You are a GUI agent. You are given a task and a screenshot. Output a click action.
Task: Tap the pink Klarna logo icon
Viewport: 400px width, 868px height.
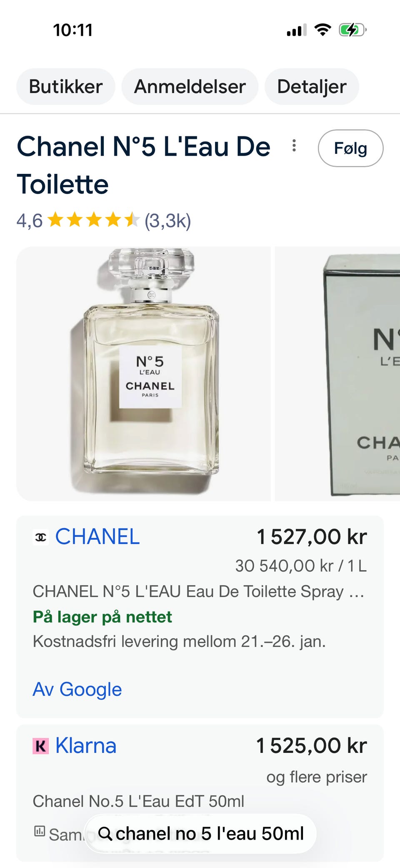point(41,746)
